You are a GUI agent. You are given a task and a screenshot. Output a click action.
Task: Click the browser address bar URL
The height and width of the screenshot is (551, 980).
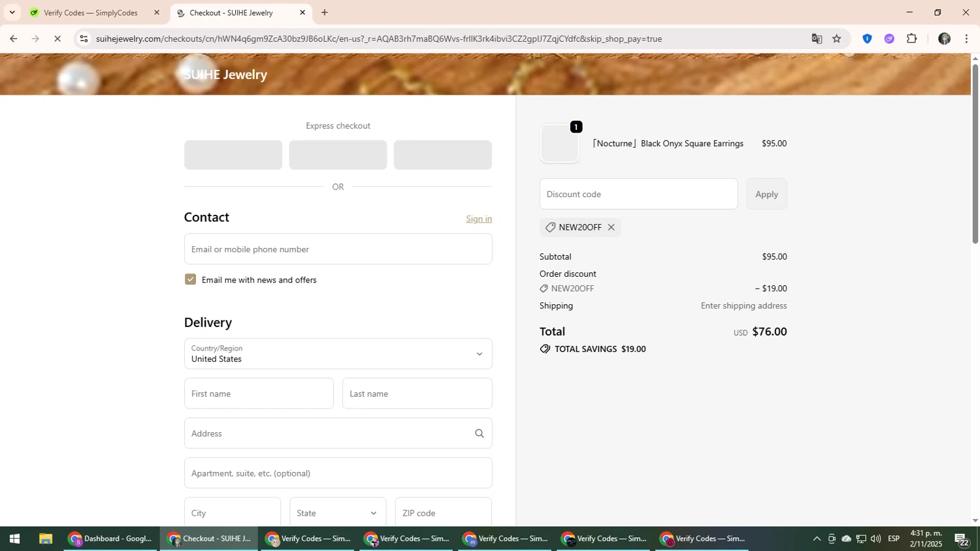[379, 39]
